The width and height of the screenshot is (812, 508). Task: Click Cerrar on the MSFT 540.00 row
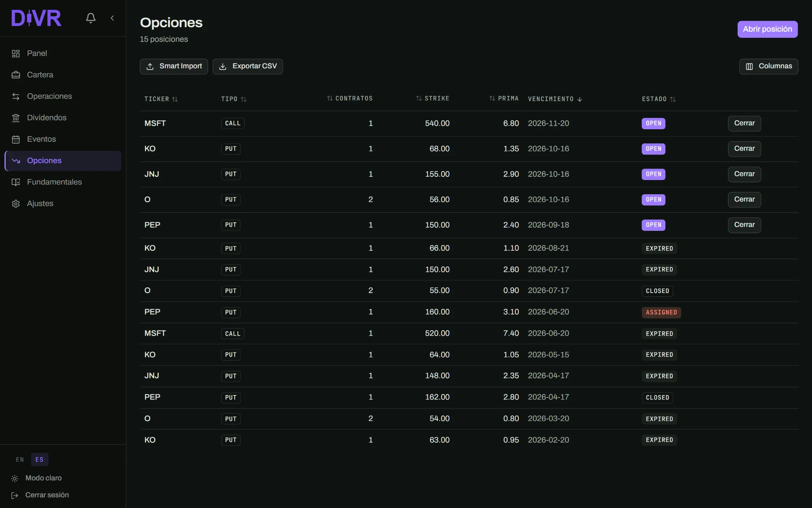click(x=744, y=123)
